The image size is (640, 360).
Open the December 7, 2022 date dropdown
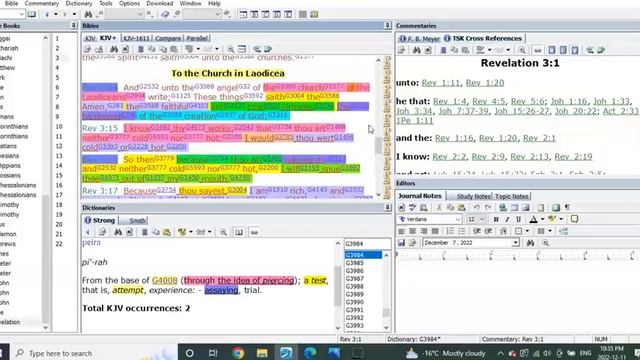(x=516, y=243)
